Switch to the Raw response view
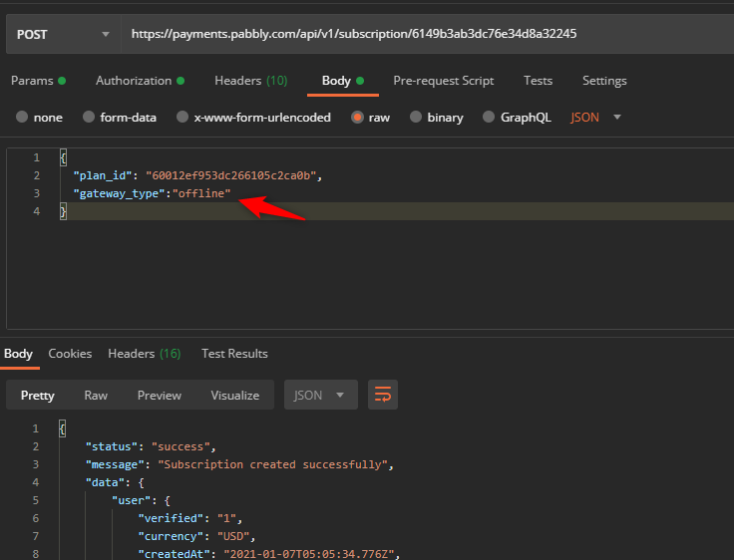 (96, 396)
